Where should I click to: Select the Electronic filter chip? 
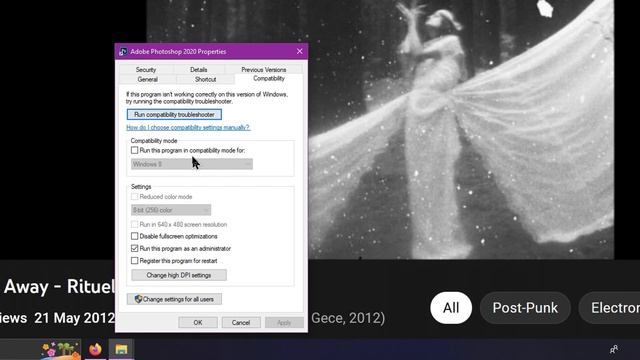(x=610, y=308)
